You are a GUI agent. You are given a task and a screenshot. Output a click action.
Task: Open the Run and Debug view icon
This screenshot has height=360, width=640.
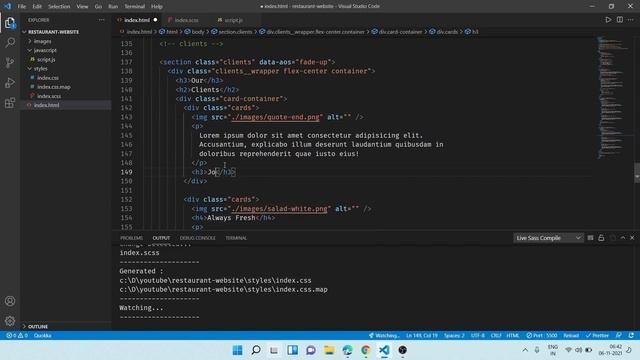point(10,82)
